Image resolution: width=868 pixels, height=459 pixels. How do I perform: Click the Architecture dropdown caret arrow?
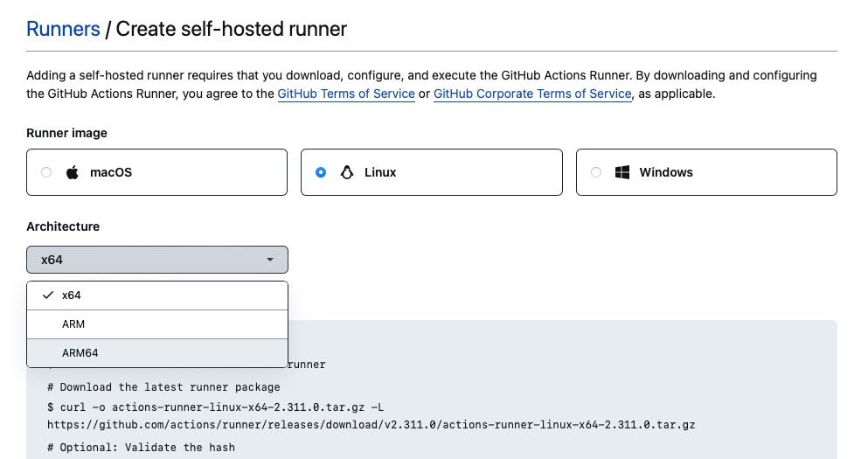[270, 260]
